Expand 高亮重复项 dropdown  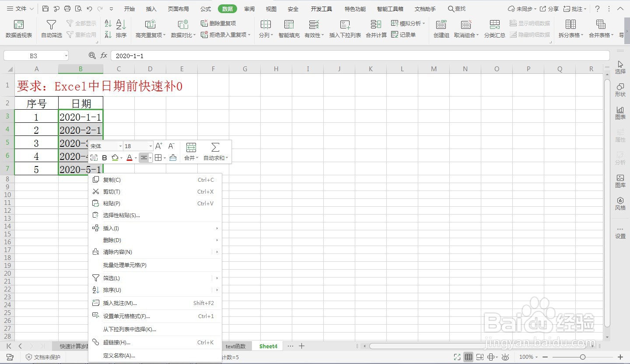tap(164, 35)
